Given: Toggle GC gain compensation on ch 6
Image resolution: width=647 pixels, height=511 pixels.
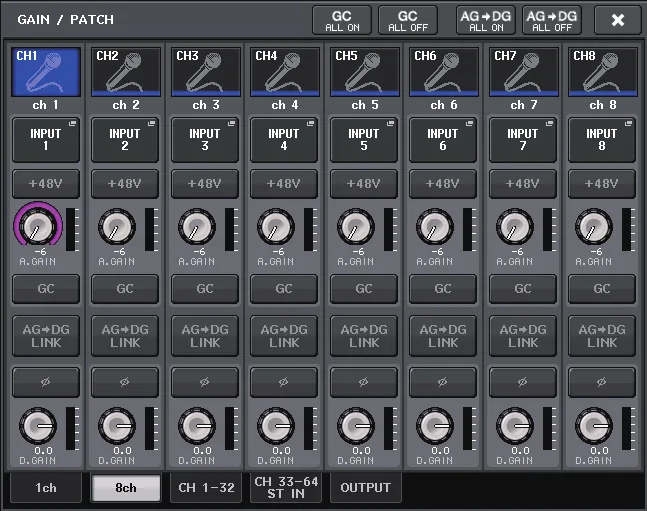Looking at the screenshot, I should click(443, 289).
